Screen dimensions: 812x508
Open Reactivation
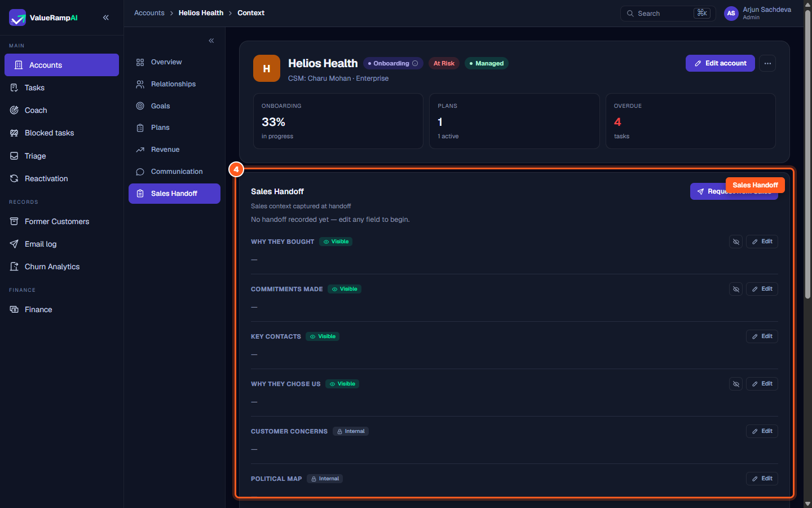tap(61, 178)
